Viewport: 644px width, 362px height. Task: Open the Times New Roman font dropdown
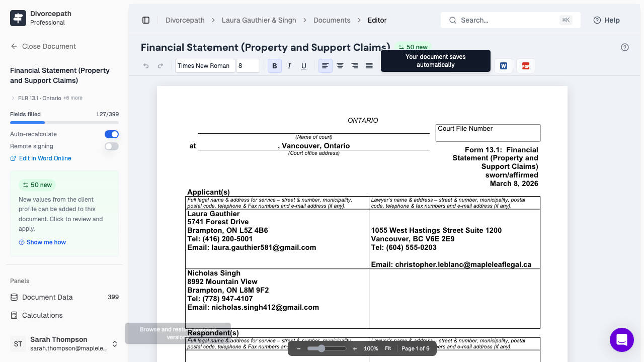click(205, 66)
